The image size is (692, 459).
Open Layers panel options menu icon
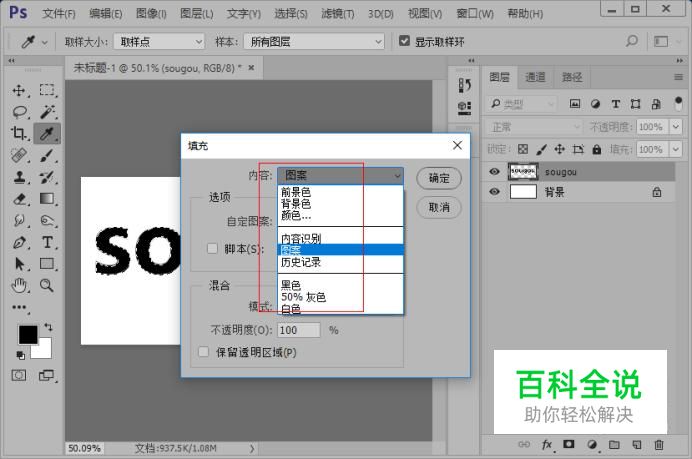click(678, 77)
